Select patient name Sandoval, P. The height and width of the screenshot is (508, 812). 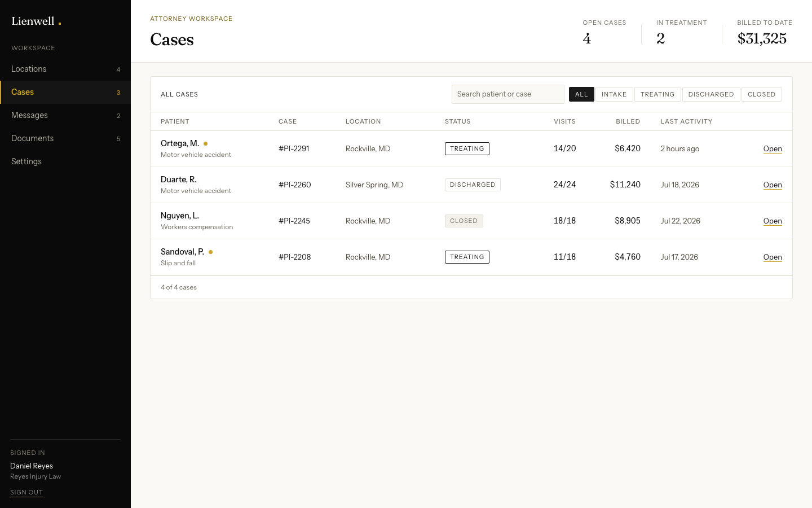tap(183, 252)
